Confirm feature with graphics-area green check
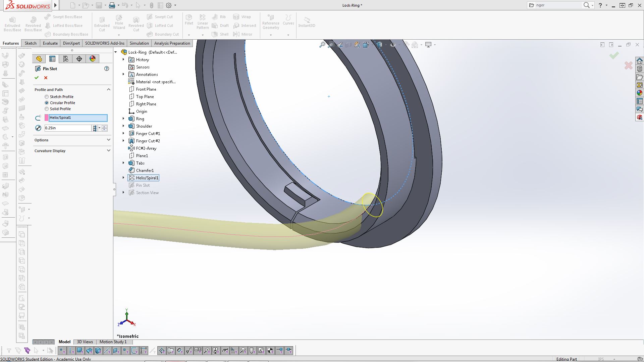644x362 pixels. [x=614, y=55]
